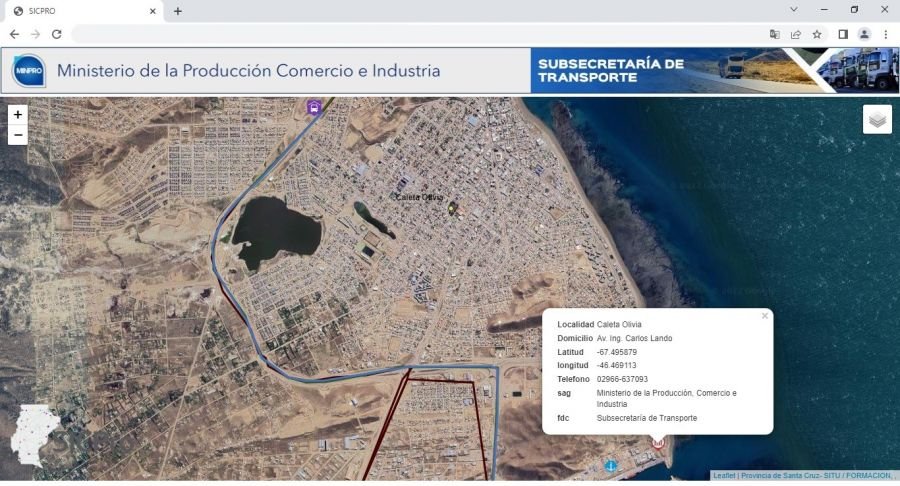Image resolution: width=900 pixels, height=486 pixels.
Task: Open the map layers control
Action: [x=877, y=119]
